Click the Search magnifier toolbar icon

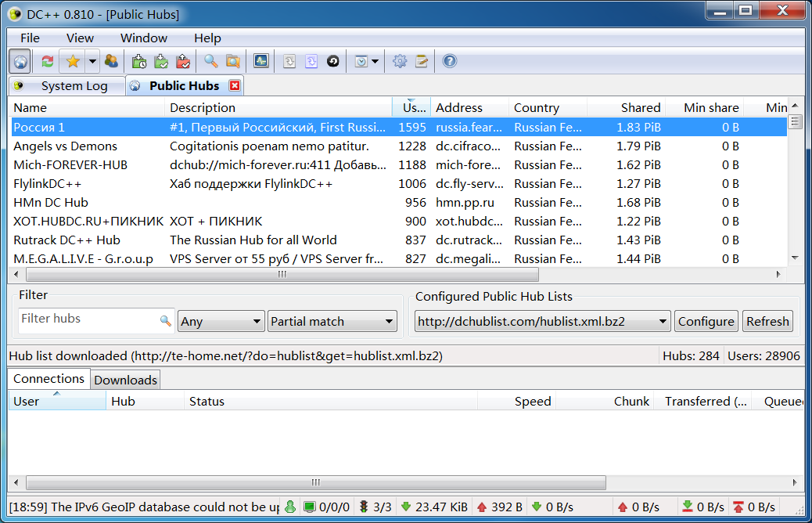click(x=210, y=61)
